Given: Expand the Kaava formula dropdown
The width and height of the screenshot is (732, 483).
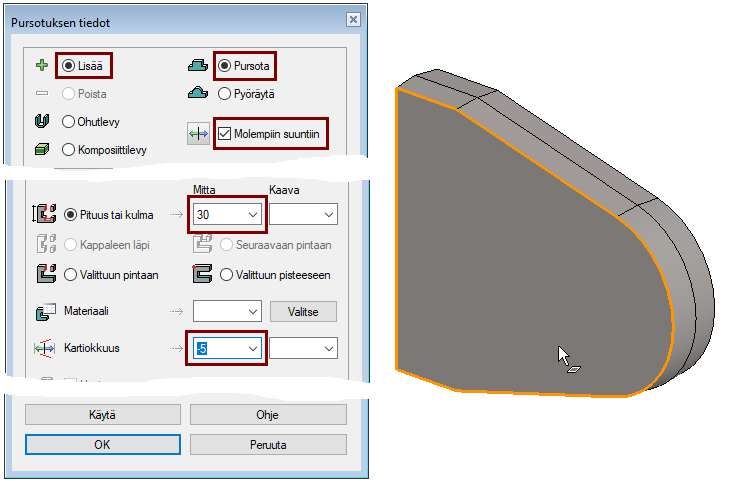Looking at the screenshot, I should point(328,214).
